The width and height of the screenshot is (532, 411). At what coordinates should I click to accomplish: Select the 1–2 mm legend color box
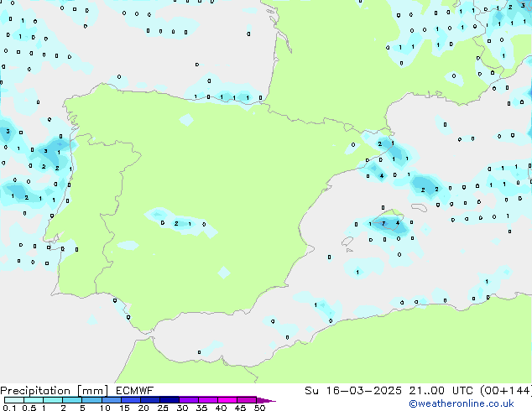click(53, 400)
